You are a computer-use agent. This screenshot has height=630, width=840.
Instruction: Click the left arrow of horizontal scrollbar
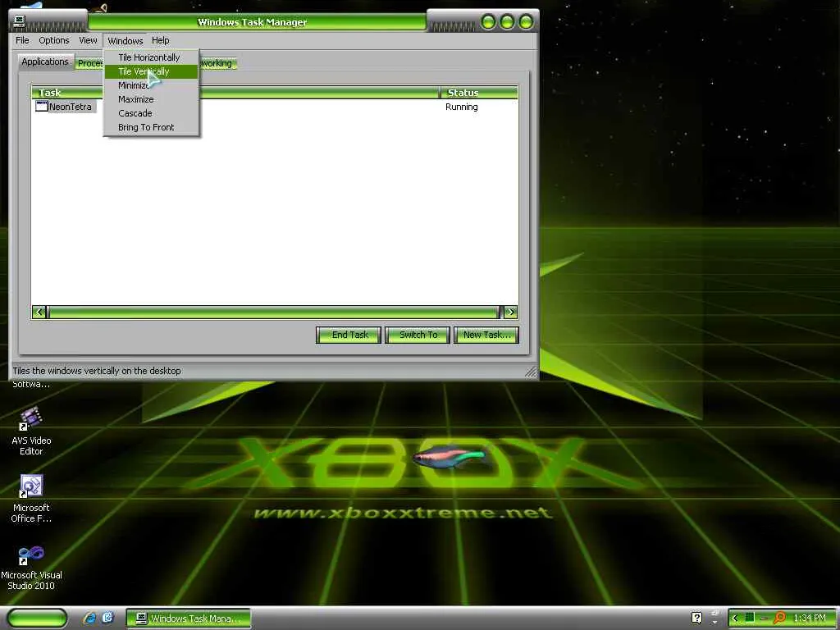39,312
